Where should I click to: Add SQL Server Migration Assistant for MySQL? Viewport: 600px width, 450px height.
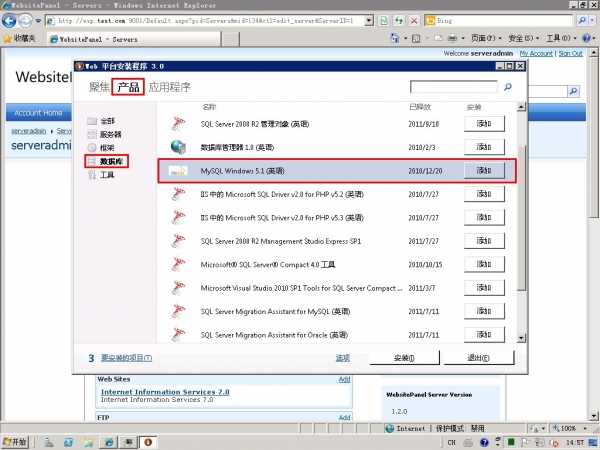pyautogui.click(x=484, y=311)
